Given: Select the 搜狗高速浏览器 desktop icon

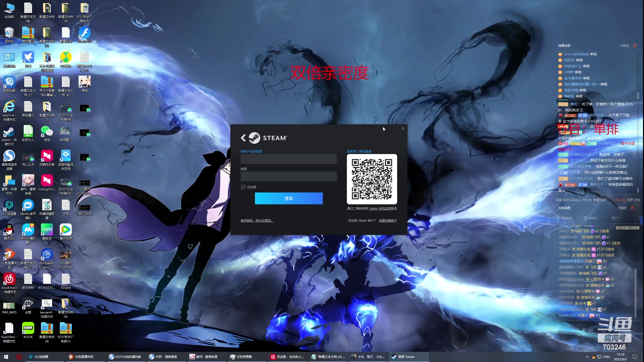Looking at the screenshot, I should coord(9,160).
